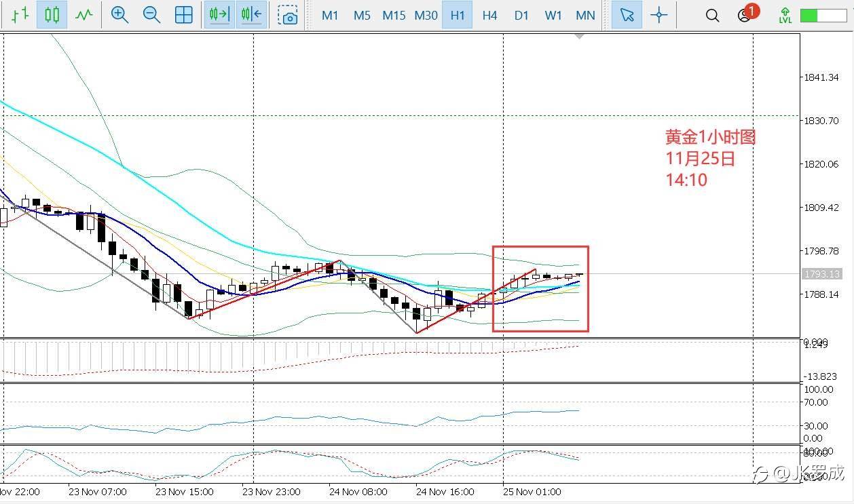Select M1 timeframe
This screenshot has height=504, width=854.
tap(330, 15)
